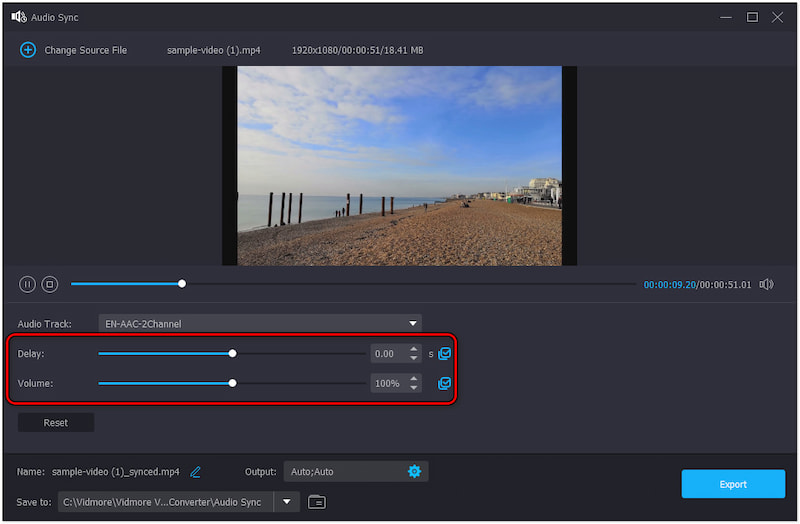The height and width of the screenshot is (524, 800).
Task: Increase the Delay value with up arrow
Action: click(414, 349)
